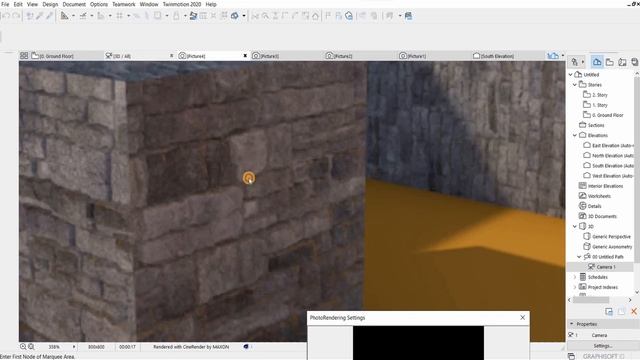Select 1. Story in Navigator
The image size is (640, 360).
point(596,105)
